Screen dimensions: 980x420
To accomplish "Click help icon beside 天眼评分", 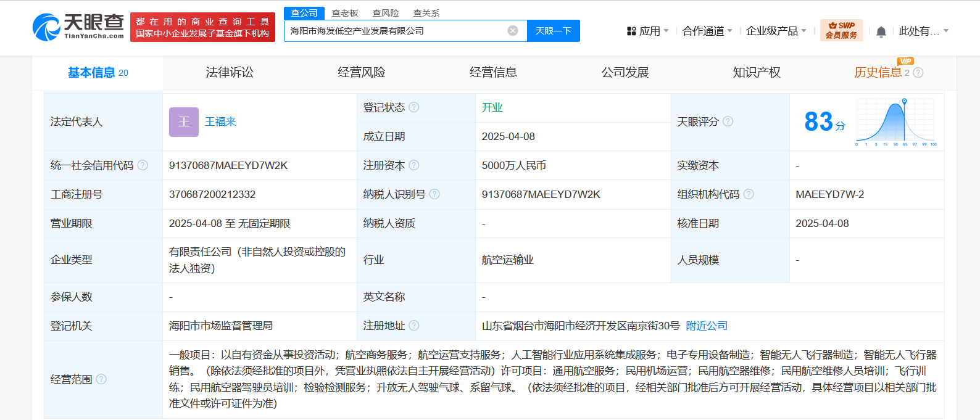I will click(x=728, y=121).
